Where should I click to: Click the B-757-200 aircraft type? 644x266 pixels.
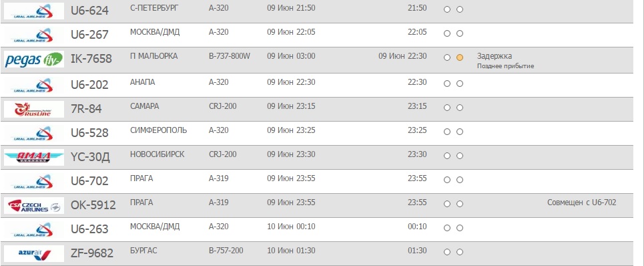tap(226, 251)
